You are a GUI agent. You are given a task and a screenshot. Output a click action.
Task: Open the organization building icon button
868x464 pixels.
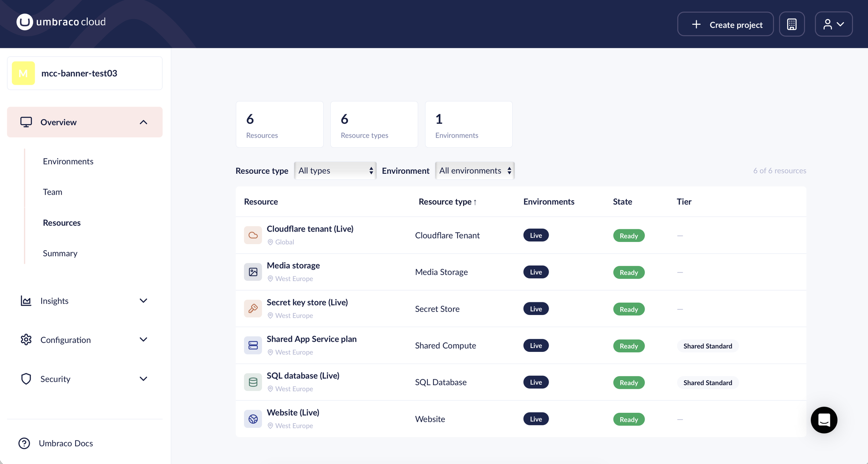[792, 24]
